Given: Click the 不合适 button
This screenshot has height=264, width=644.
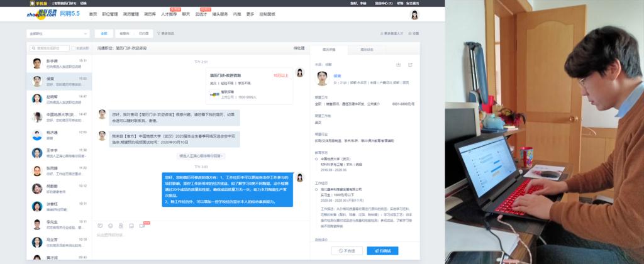Looking at the screenshot, I should 347,250.
